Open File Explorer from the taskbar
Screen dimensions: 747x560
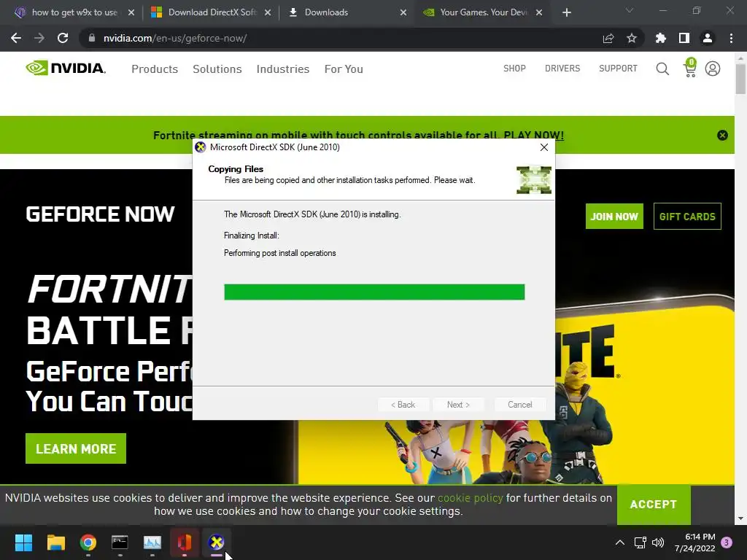(55, 542)
